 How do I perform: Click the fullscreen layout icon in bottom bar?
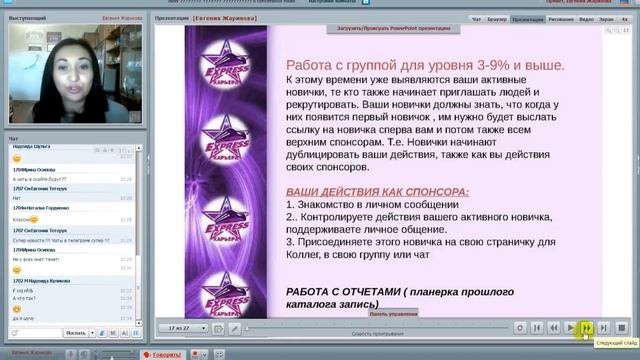point(219,354)
